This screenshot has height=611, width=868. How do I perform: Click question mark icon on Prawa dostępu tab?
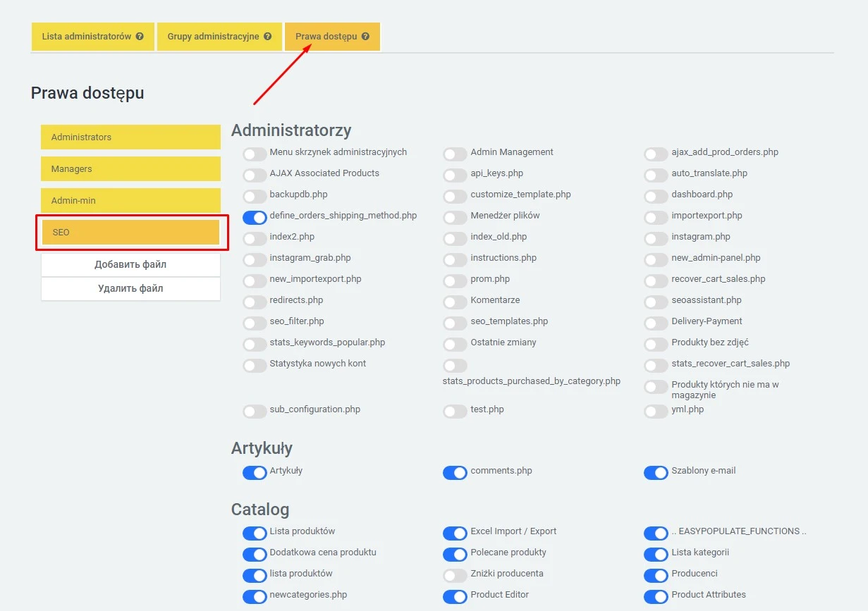tap(365, 37)
